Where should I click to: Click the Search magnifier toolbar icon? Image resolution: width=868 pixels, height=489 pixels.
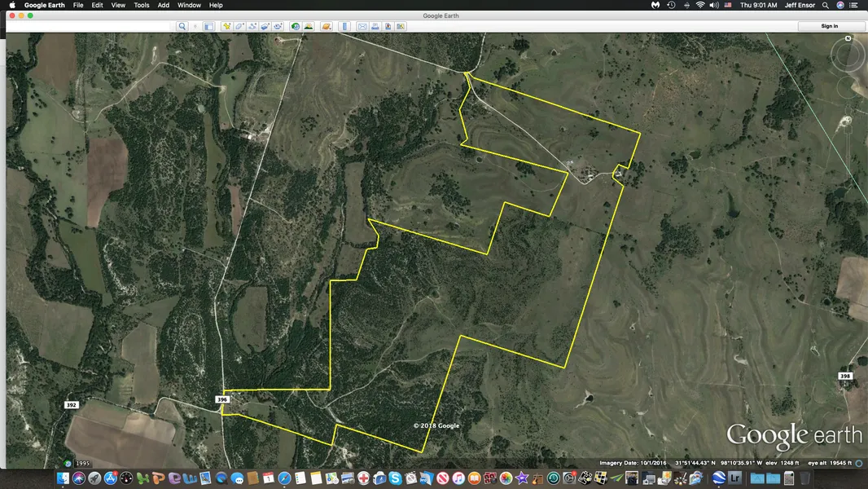point(182,26)
